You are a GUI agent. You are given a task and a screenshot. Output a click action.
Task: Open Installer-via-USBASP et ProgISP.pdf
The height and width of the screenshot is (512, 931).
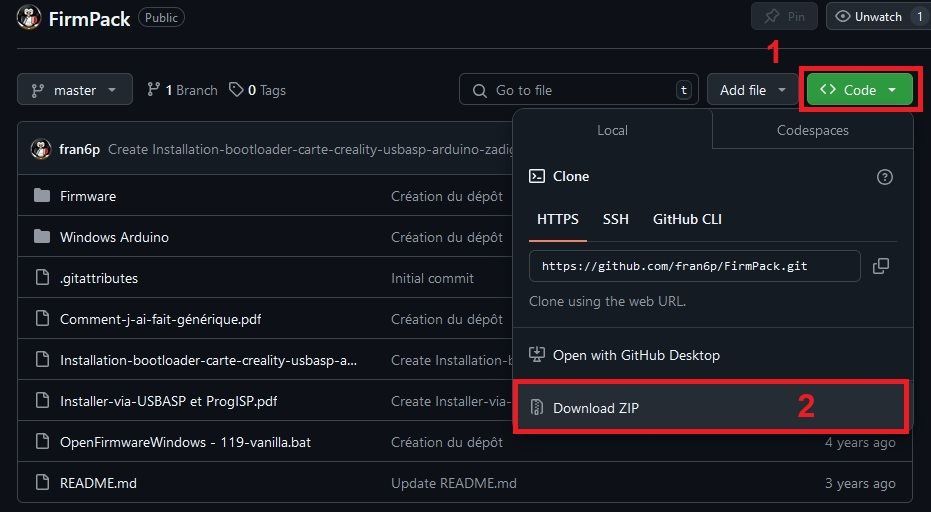click(169, 401)
